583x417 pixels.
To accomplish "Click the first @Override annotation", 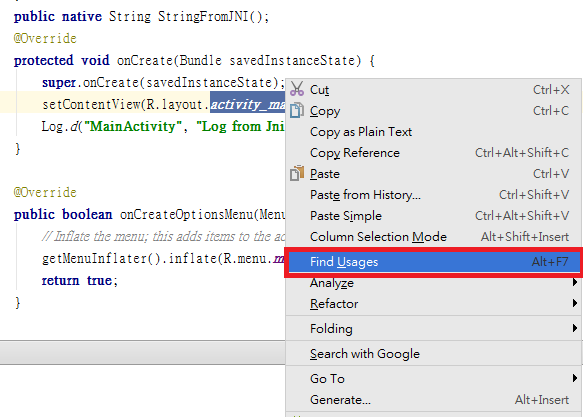I will (45, 39).
